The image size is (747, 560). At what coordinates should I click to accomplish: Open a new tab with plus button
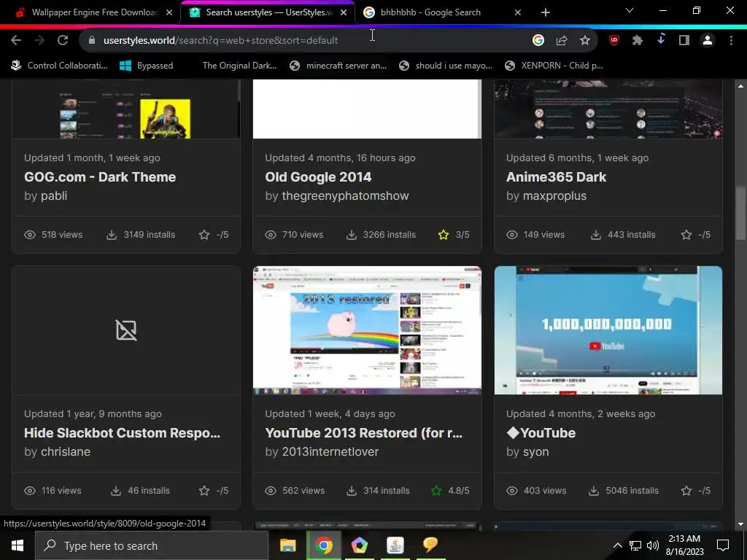pos(546,12)
